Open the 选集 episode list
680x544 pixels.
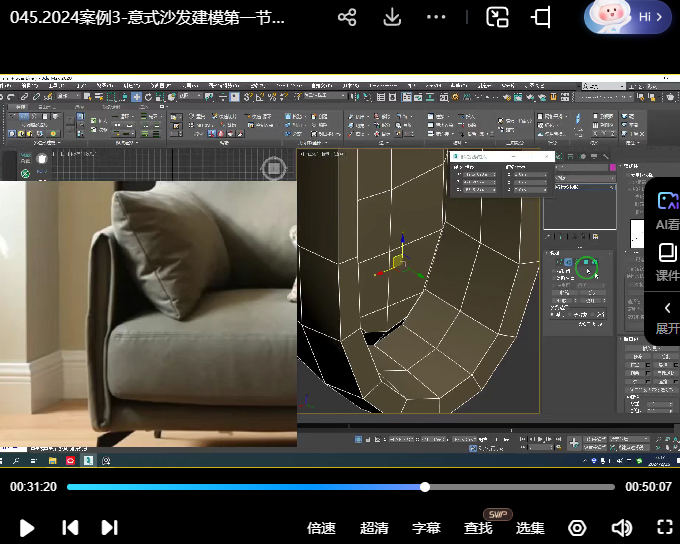point(530,528)
